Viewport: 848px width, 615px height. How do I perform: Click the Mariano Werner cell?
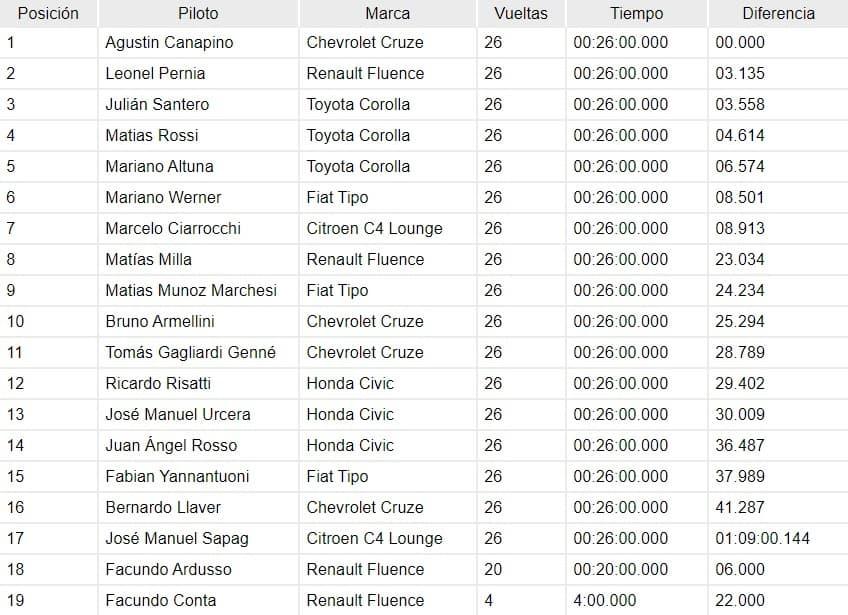[x=163, y=197]
